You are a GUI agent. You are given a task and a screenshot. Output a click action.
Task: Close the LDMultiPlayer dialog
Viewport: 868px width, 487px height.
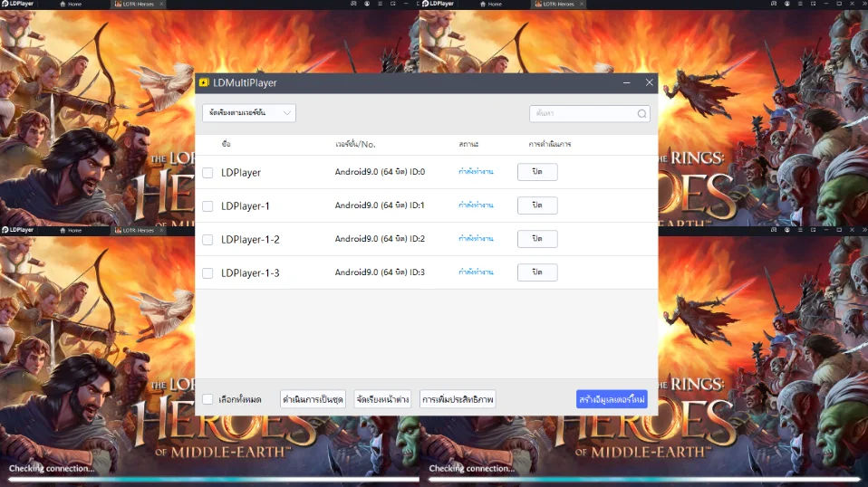650,82
